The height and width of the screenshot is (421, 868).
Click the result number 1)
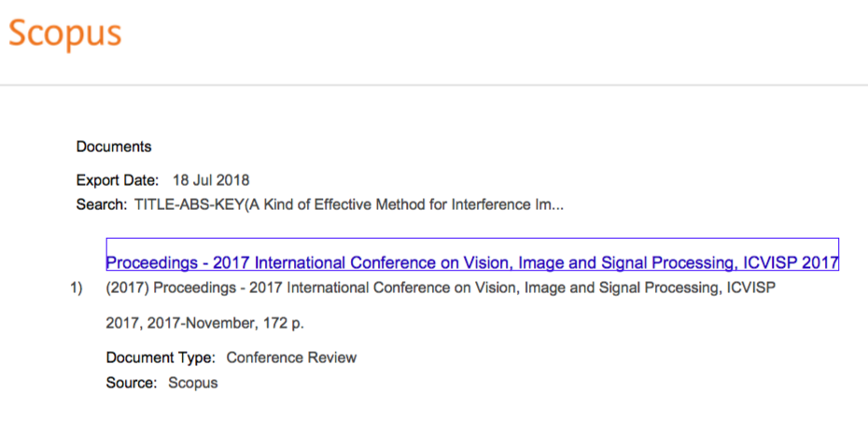(x=77, y=288)
